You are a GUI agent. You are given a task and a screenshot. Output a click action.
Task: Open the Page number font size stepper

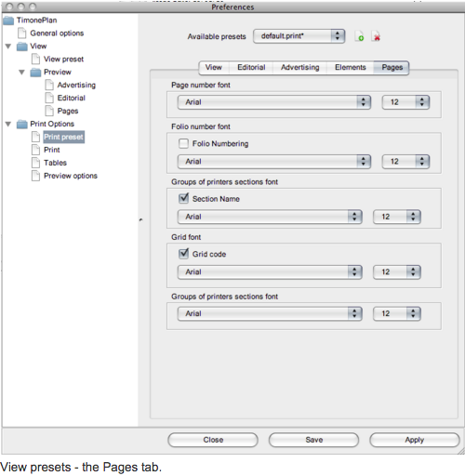pyautogui.click(x=405, y=102)
